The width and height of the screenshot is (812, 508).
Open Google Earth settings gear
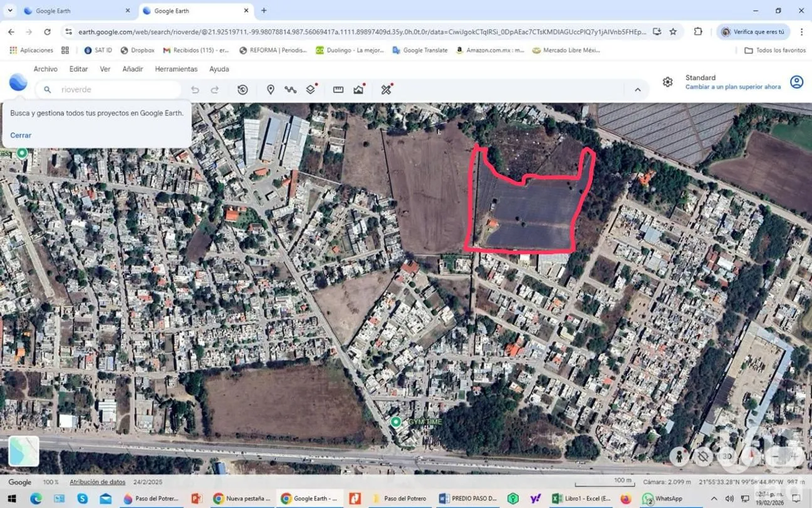pos(668,82)
